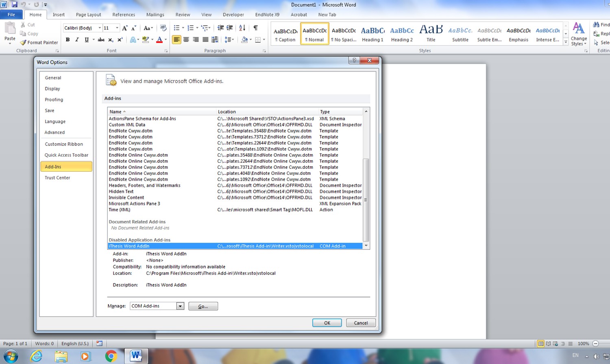
Task: Open the Page Layout ribbon tab
Action: [x=88, y=15]
